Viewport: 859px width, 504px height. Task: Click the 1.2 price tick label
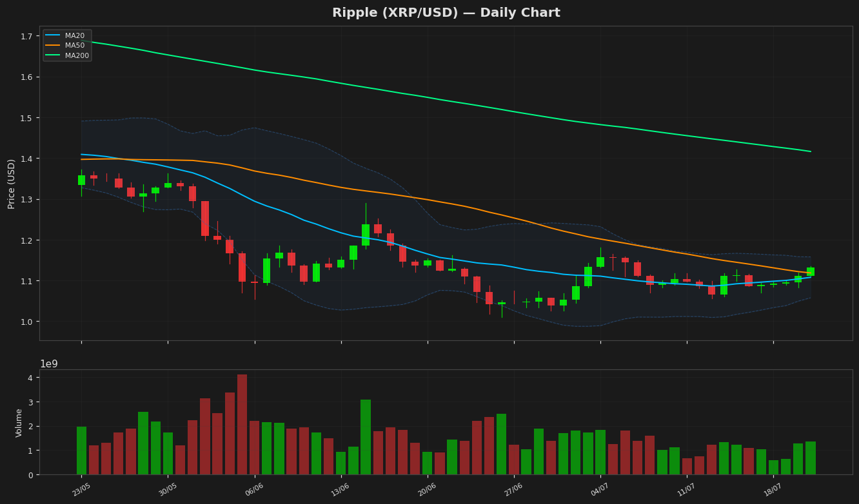26,240
